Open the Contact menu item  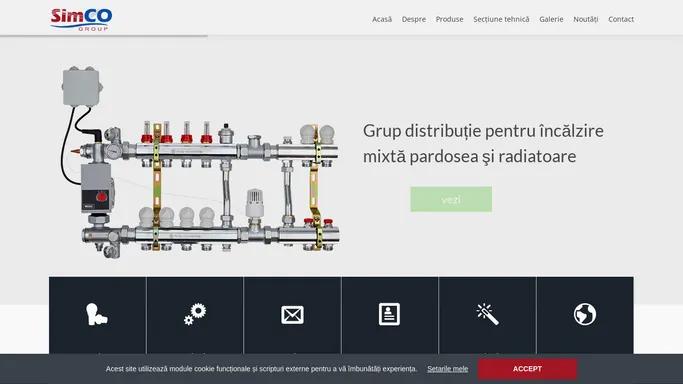pyautogui.click(x=621, y=19)
